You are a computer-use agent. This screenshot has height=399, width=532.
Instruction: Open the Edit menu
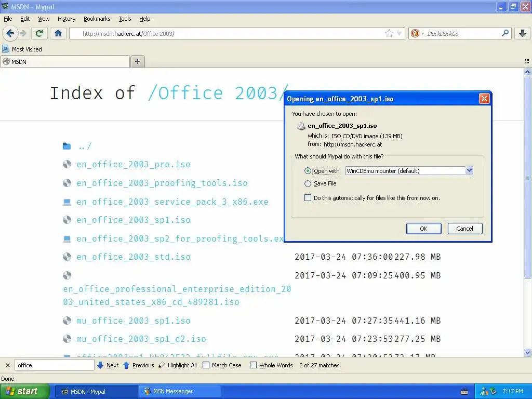[25, 19]
